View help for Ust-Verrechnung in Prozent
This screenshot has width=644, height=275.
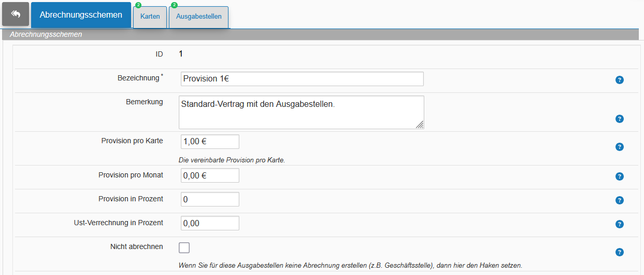pyautogui.click(x=619, y=224)
